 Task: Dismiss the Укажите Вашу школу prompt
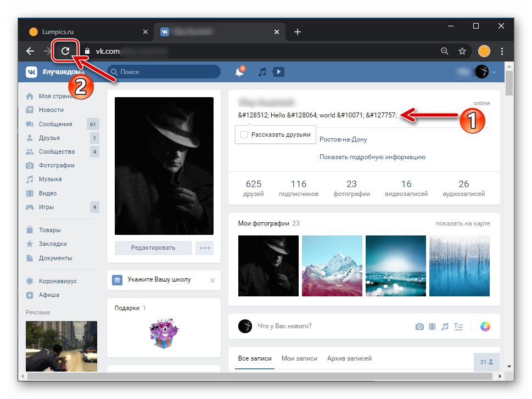(x=212, y=280)
